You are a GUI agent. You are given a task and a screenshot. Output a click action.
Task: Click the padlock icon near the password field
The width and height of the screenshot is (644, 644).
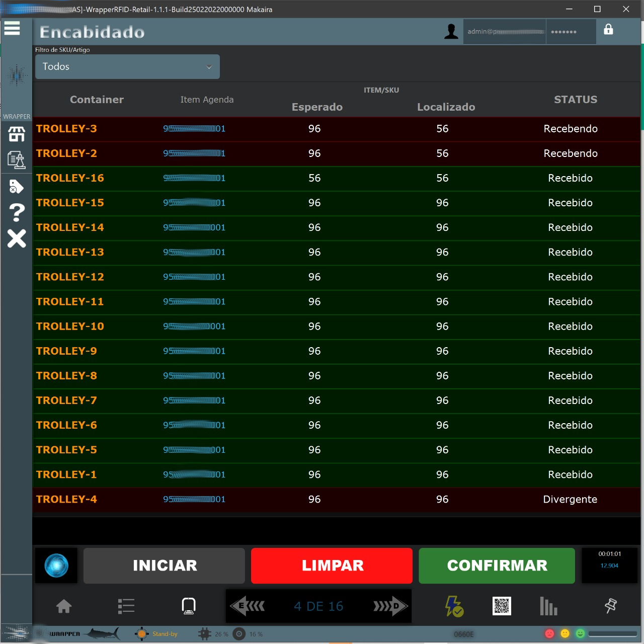tap(609, 31)
